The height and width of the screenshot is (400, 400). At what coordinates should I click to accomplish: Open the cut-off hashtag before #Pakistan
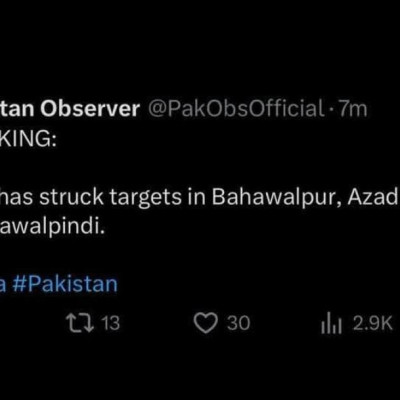click(x=3, y=286)
